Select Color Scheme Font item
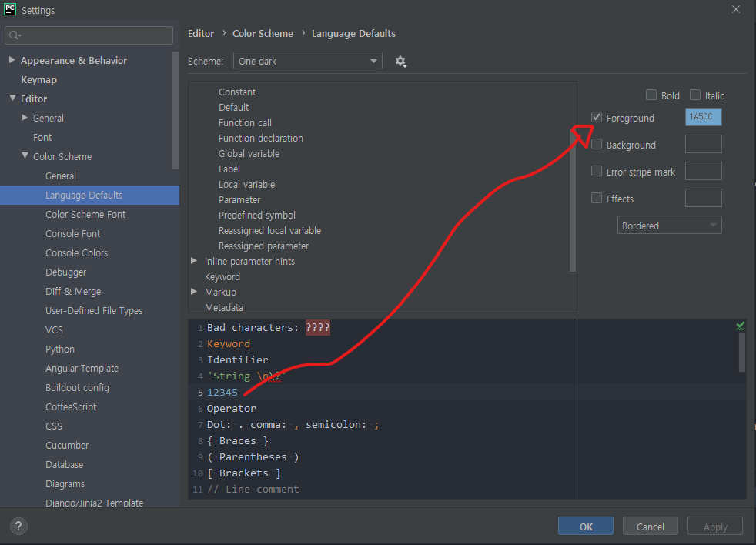 [x=85, y=214]
